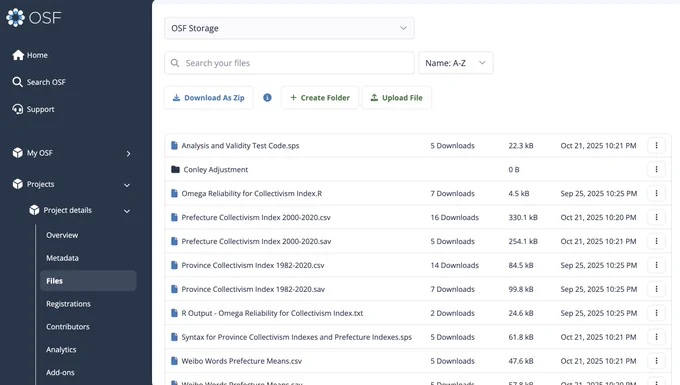Viewport: 680px width, 385px height.
Task: Click the 0 B size of Conley Adjustment
Action: 514,170
